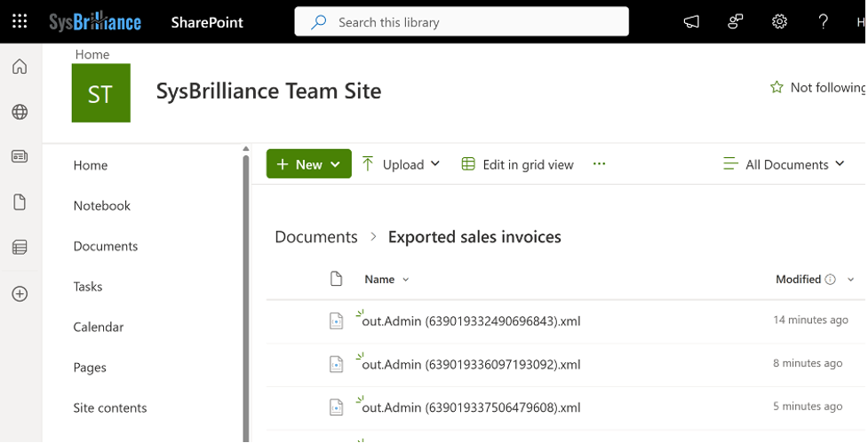Screen dimensions: 868x443
Task: Open out.Admin (639019337506479608).xml
Action: [x=471, y=407]
